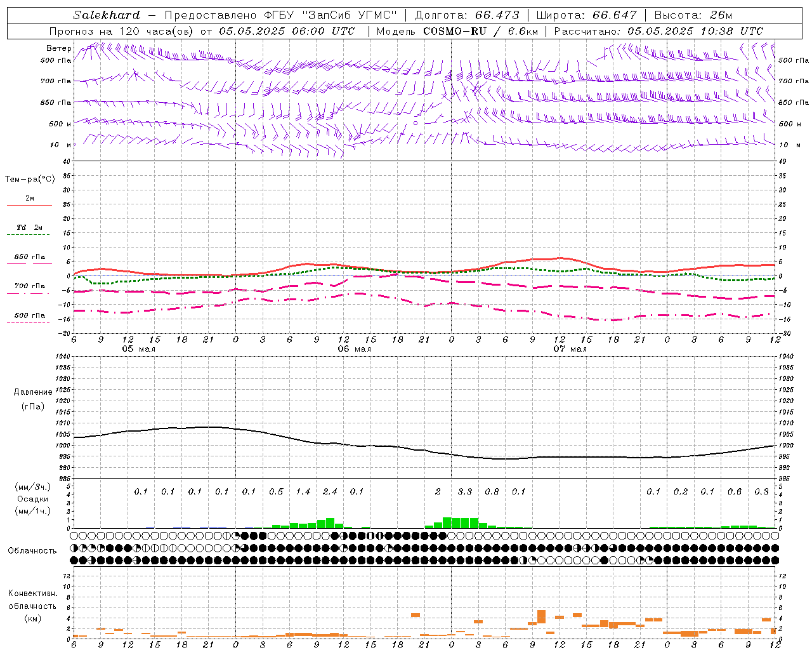Click the precipitation value 0.5
This screenshot has height=650, width=812.
[x=276, y=491]
